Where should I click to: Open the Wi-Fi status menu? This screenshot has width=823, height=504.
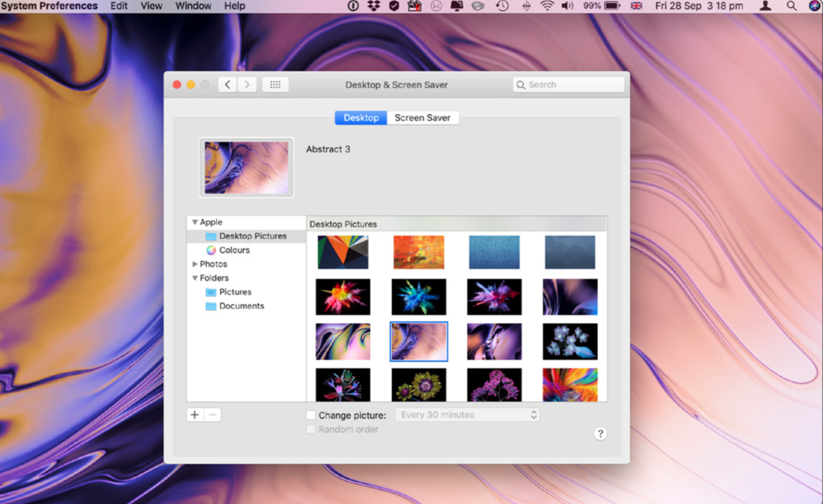pyautogui.click(x=547, y=6)
